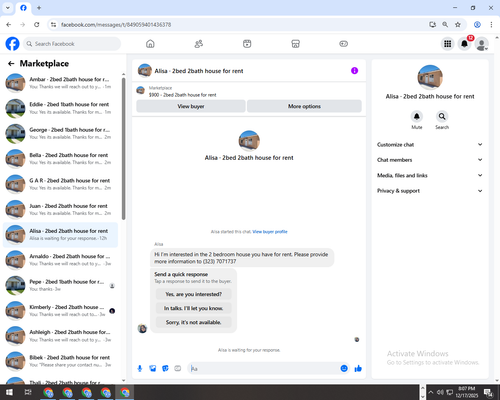Open the Reels video icon
The image size is (500, 400).
point(247,44)
